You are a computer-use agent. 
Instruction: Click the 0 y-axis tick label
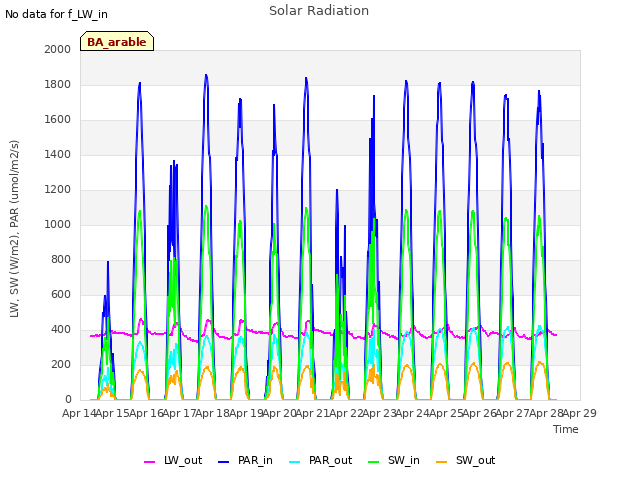(68, 400)
